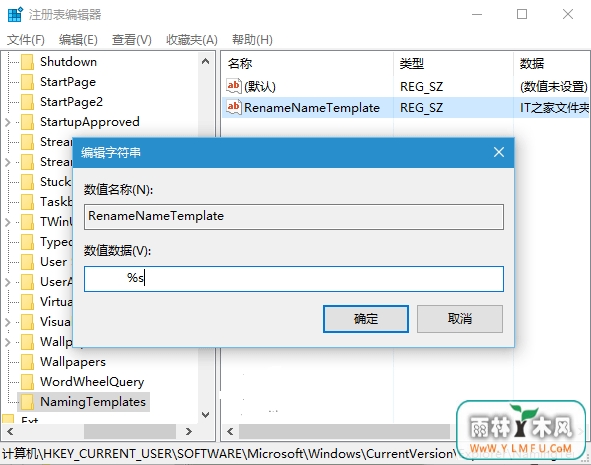The width and height of the screenshot is (591, 465).
Task: Expand the UserA key node
Action: click(8, 282)
